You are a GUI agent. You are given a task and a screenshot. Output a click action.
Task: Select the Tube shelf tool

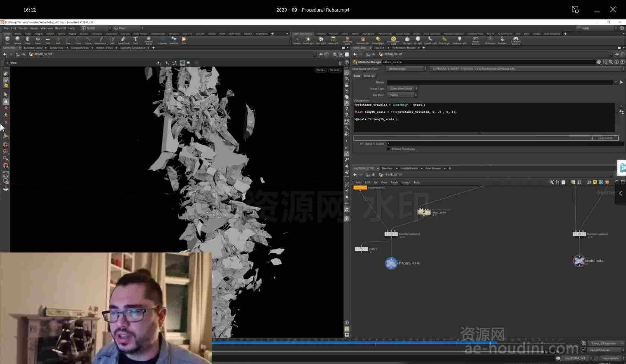click(28, 40)
